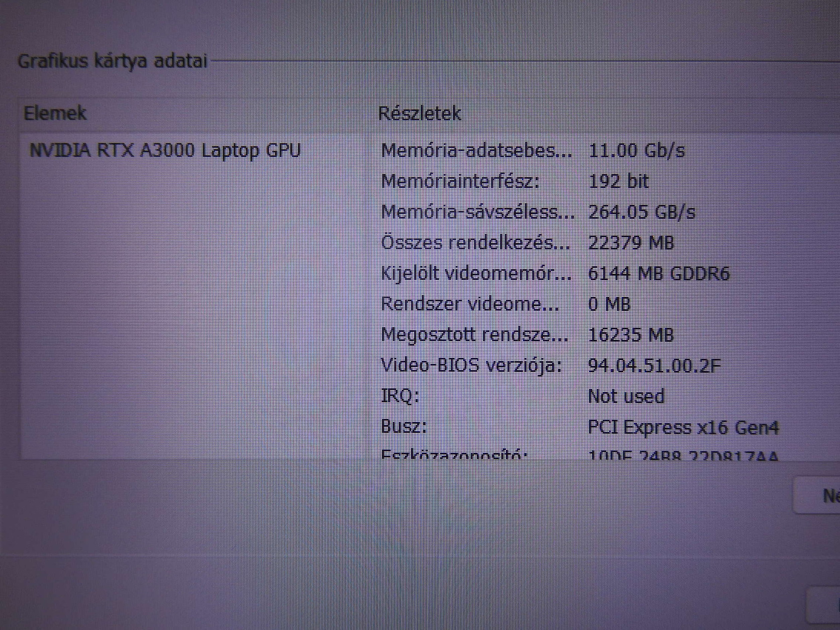This screenshot has height=630, width=840.
Task: Click the Részletek column header
Action: [x=419, y=114]
